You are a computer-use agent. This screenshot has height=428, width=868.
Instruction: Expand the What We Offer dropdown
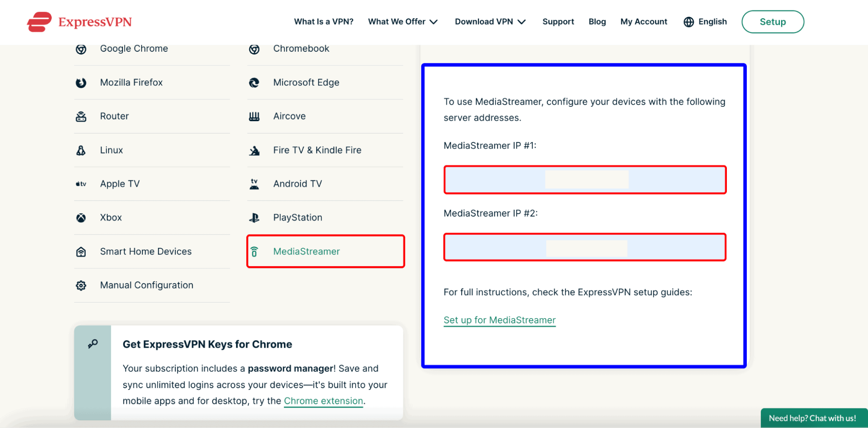[x=403, y=22]
